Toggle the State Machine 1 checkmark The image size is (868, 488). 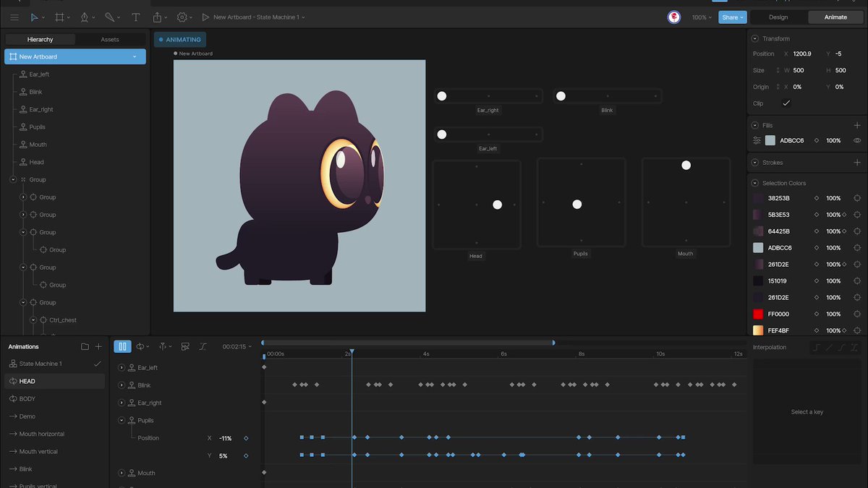98,364
